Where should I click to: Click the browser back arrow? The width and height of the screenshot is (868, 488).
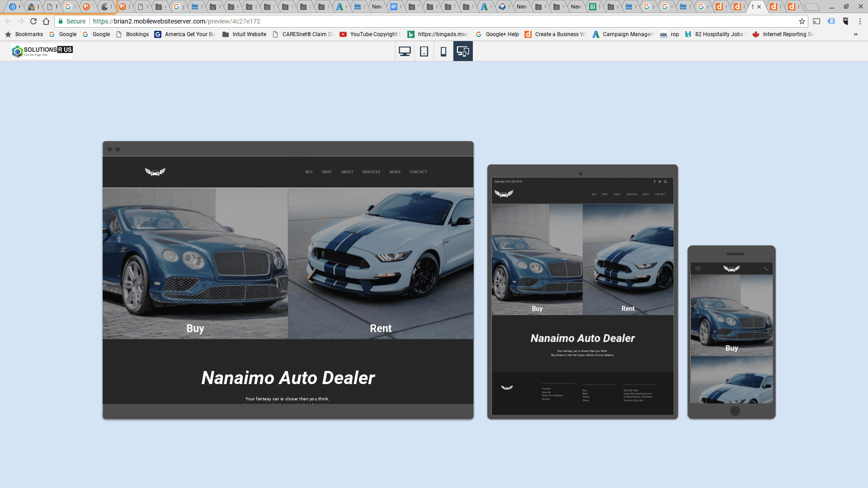(x=8, y=21)
